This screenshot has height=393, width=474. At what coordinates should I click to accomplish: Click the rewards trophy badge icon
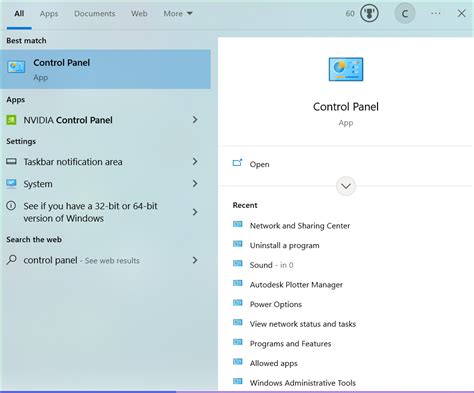point(369,14)
